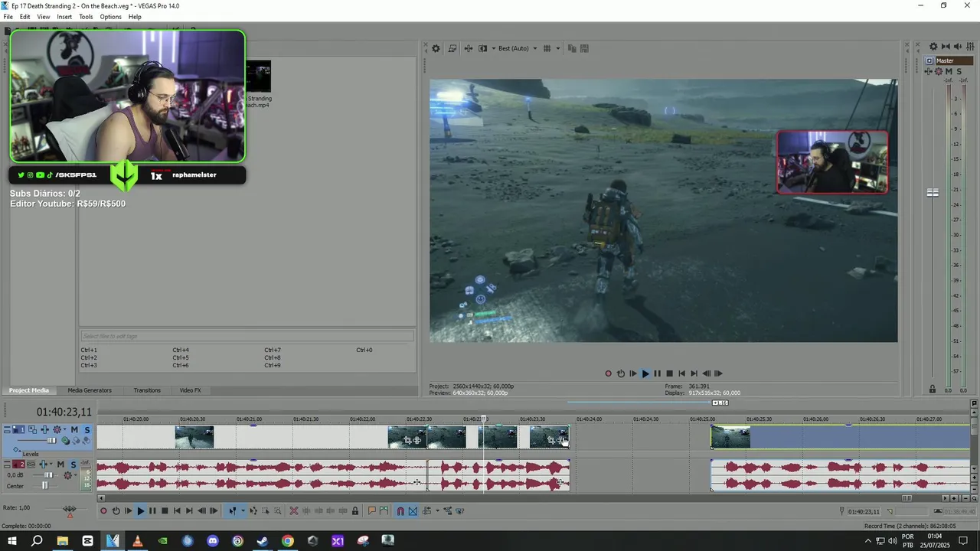Select the Envelope Edit tool
This screenshot has width=980, height=551.
click(253, 510)
